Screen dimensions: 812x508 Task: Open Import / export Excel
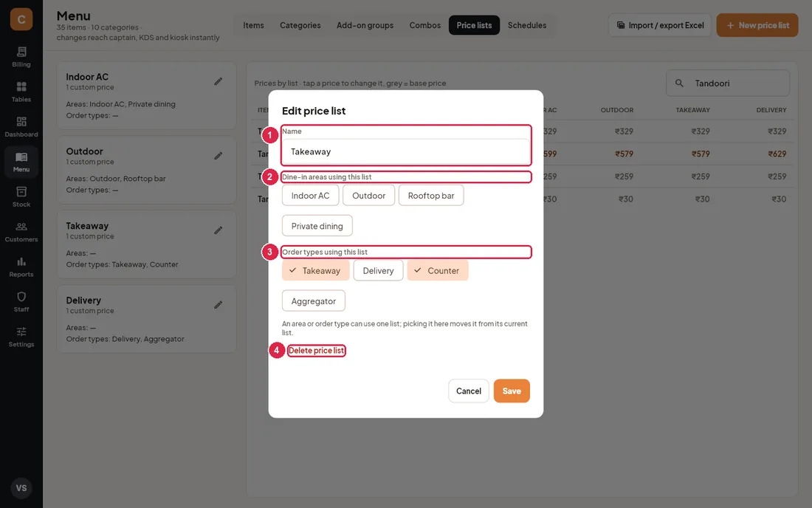[660, 25]
